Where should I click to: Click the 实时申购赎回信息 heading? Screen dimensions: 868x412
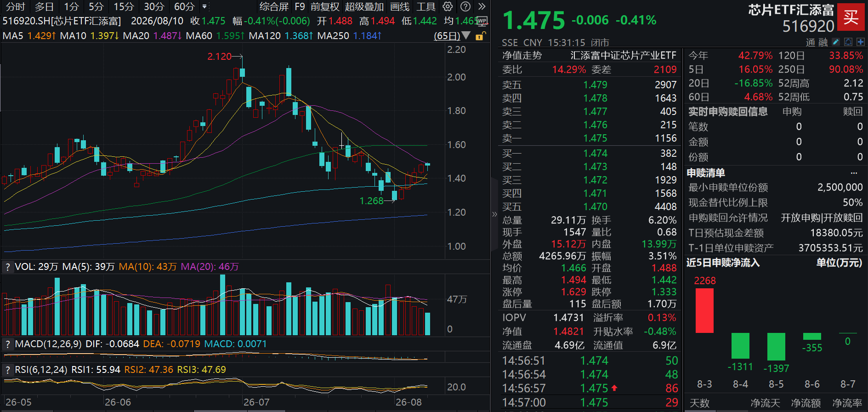click(x=728, y=112)
